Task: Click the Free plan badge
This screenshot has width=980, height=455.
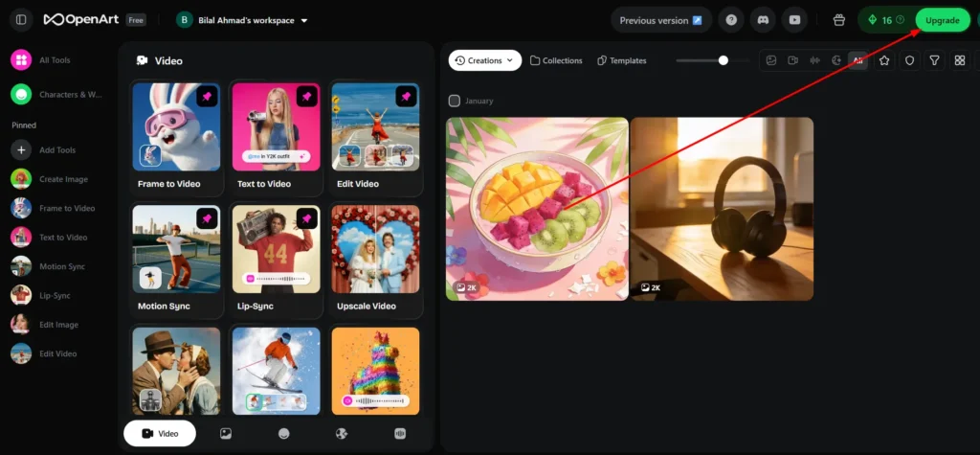Action: [136, 20]
